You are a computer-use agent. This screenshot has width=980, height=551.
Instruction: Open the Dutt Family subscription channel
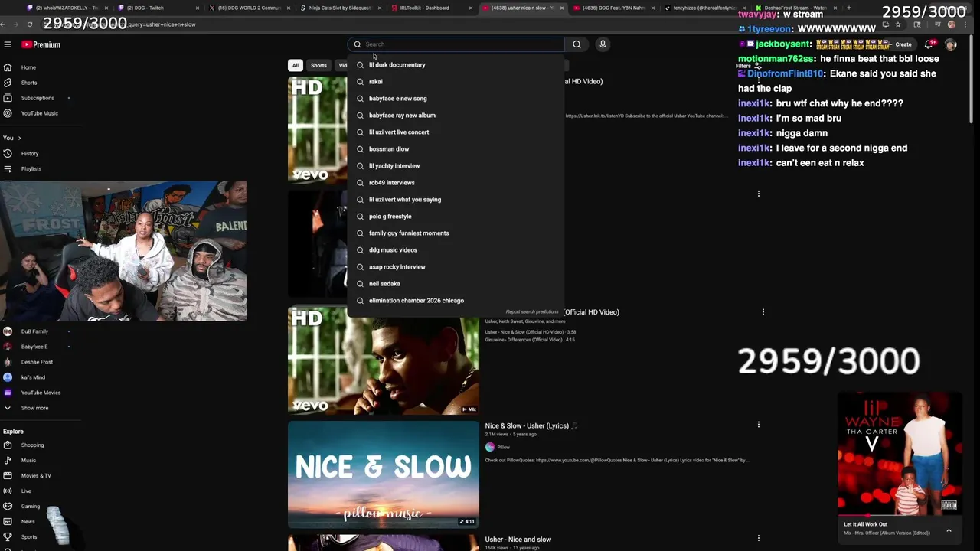[x=34, y=331]
